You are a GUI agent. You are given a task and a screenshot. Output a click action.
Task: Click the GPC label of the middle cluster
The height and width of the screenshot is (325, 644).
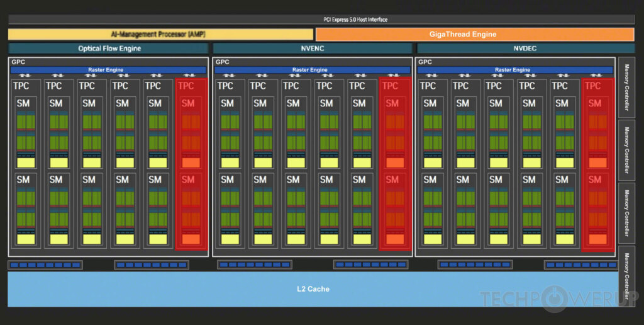click(222, 62)
